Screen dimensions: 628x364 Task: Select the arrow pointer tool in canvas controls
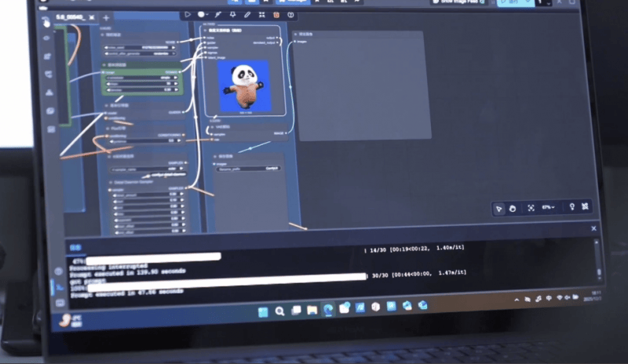tap(499, 208)
